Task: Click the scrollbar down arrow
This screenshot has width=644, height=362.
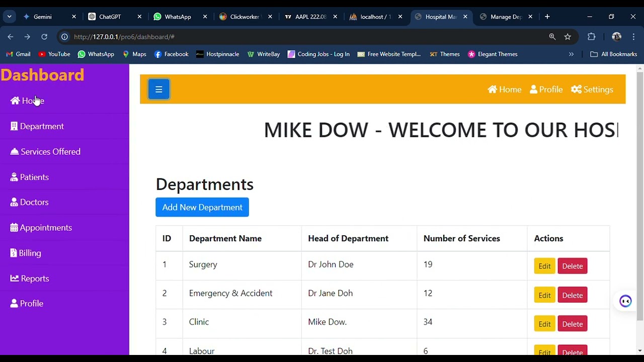Action: pyautogui.click(x=640, y=350)
